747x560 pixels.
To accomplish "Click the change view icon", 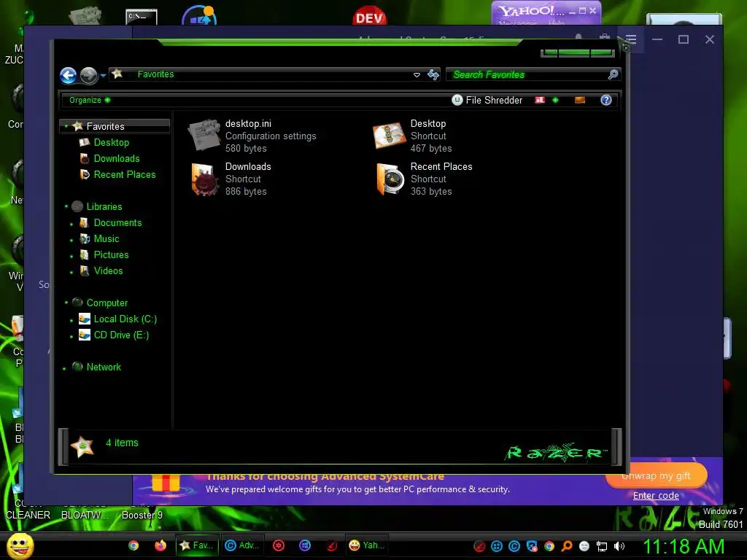I will click(x=540, y=100).
